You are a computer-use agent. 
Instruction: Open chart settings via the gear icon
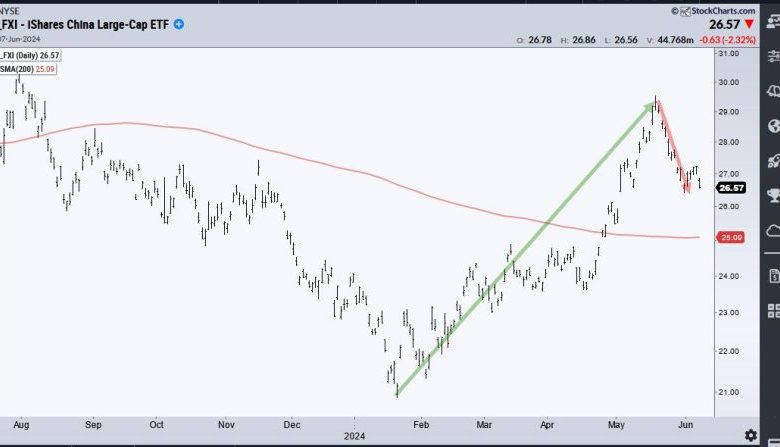pyautogui.click(x=751, y=436)
